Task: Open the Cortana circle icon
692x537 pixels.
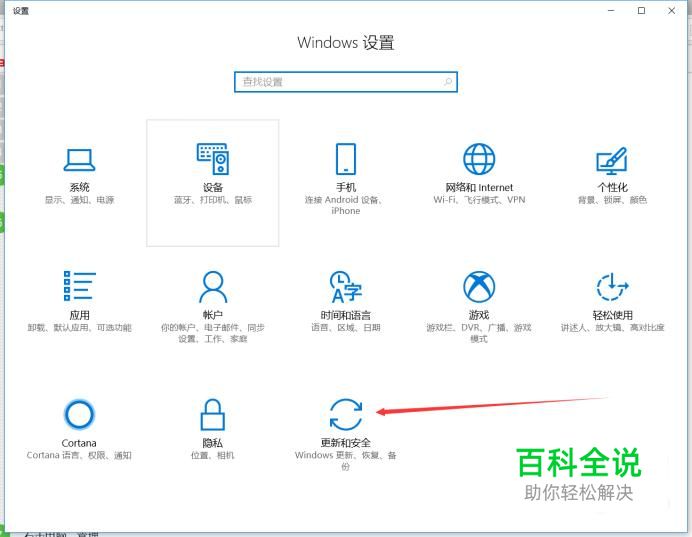Action: 79,414
